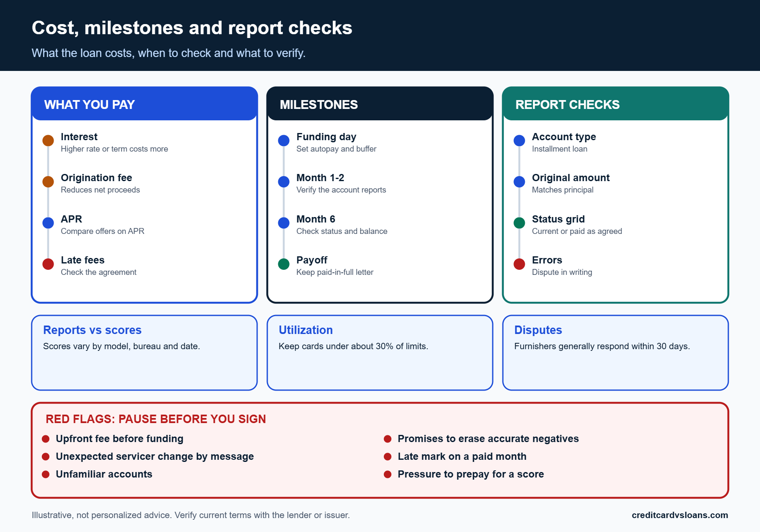Click the main title 'Cost, milestones and report checks'
This screenshot has height=532, width=760.
192,28
